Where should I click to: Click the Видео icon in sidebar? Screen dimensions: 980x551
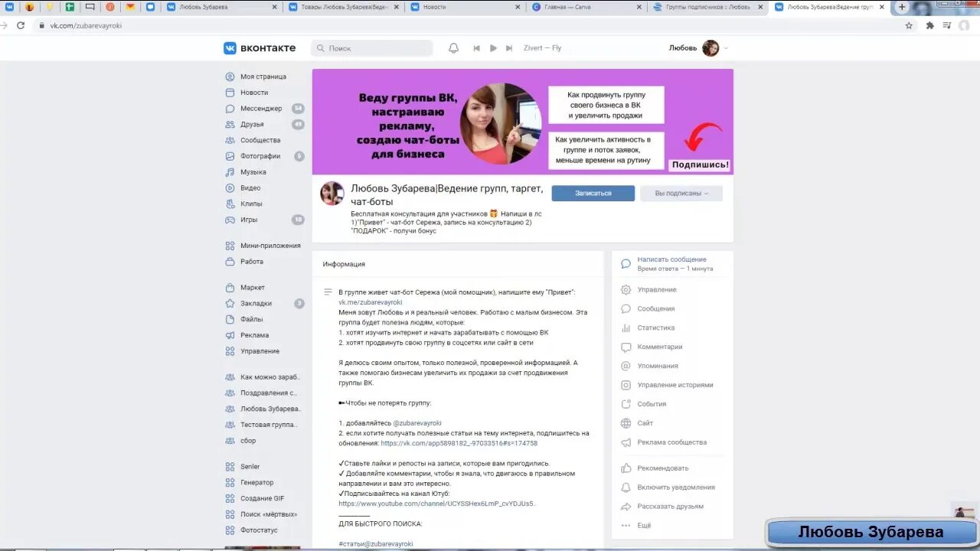230,188
